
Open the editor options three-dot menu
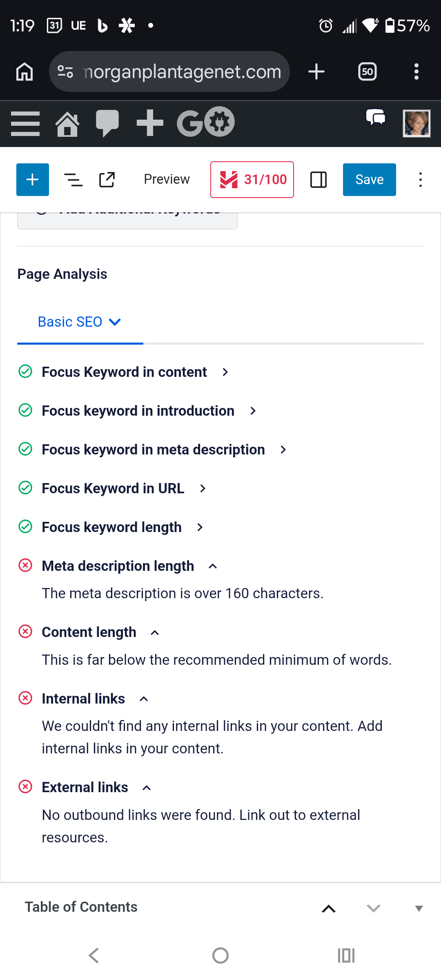(x=420, y=180)
